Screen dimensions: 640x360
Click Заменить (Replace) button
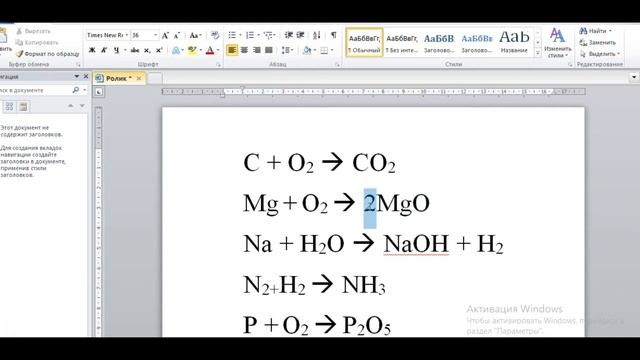click(x=598, y=42)
